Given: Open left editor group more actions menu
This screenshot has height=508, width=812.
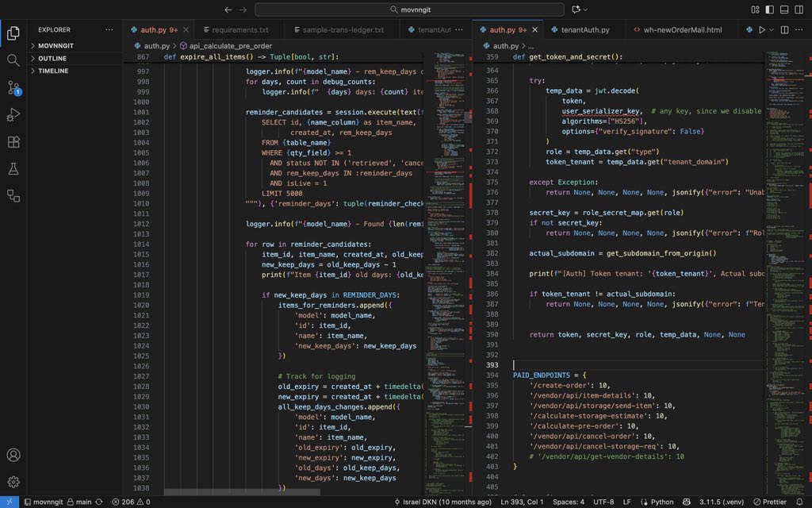Looking at the screenshot, I should [459, 29].
